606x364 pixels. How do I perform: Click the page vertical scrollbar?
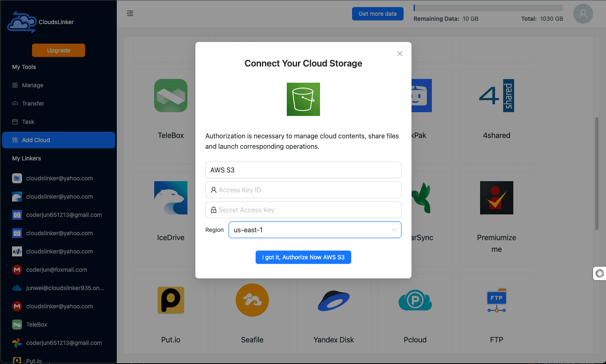pos(597,173)
